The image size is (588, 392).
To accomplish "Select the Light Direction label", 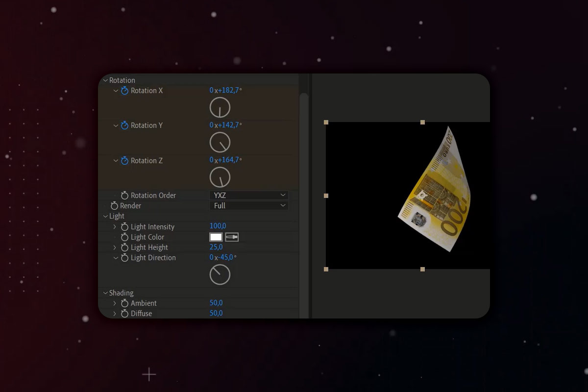I will [153, 258].
